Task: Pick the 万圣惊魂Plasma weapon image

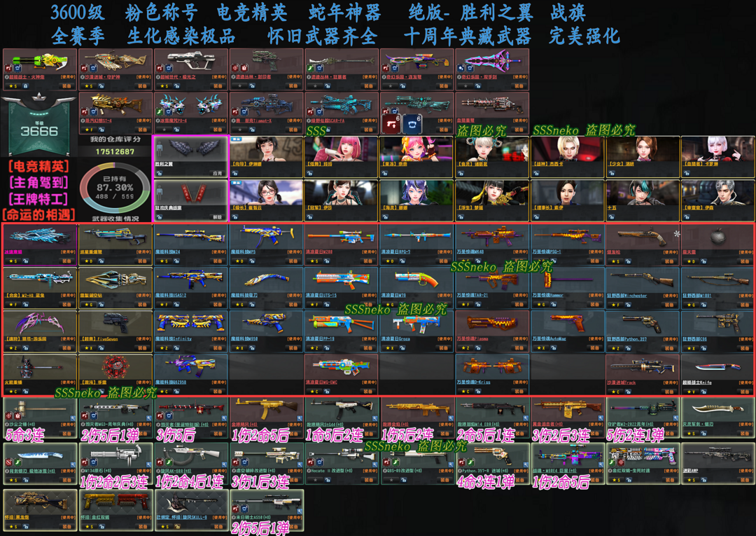Action: pos(492,323)
